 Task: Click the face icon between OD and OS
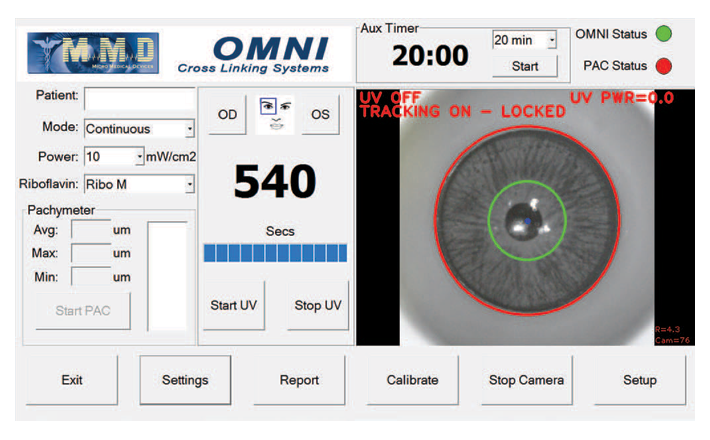tap(275, 115)
